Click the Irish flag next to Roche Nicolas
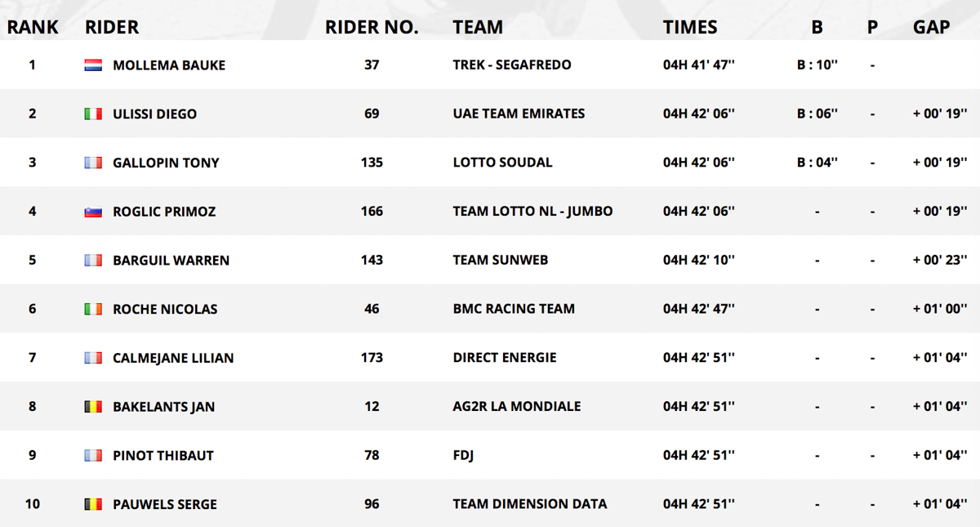This screenshot has height=527, width=980. click(93, 309)
